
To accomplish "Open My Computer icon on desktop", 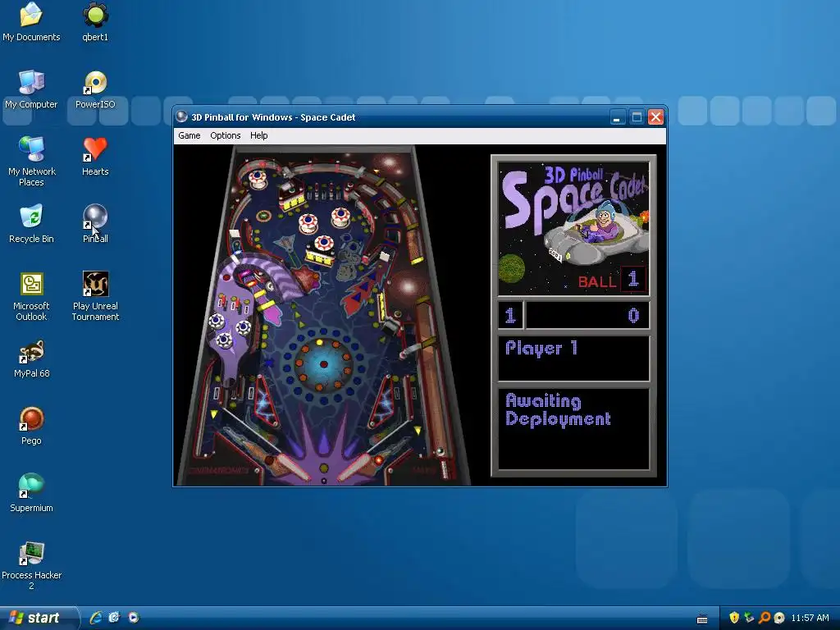I will click(x=31, y=89).
